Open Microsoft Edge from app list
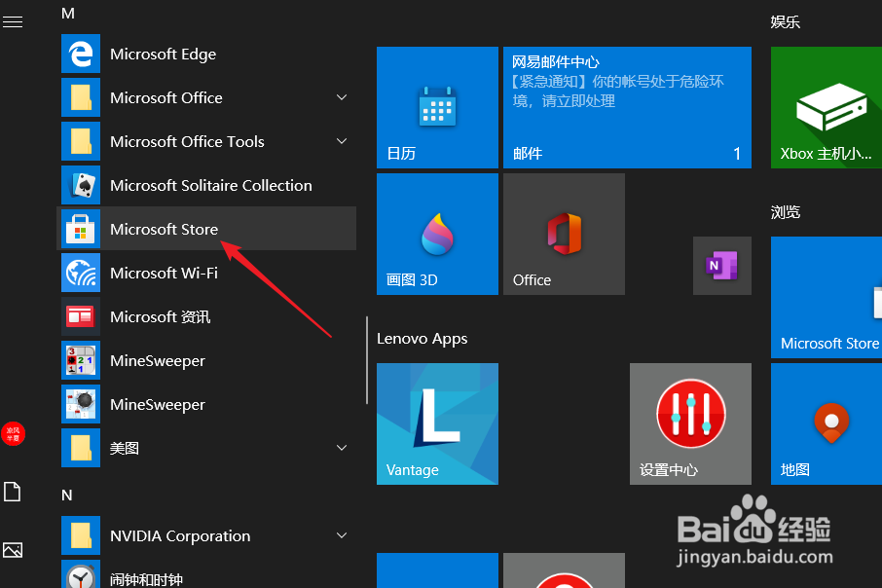The height and width of the screenshot is (588, 882). pos(207,54)
